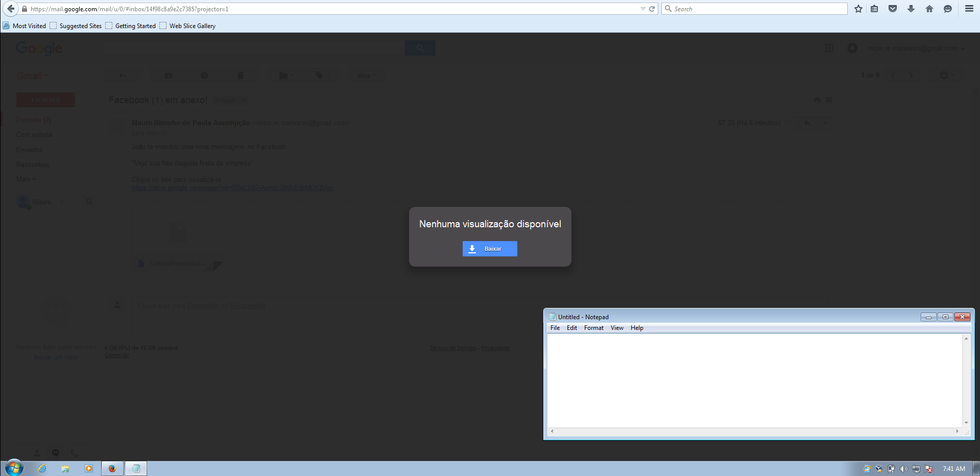Expand the URL bar history dropdown
The image size is (980, 476).
point(642,9)
